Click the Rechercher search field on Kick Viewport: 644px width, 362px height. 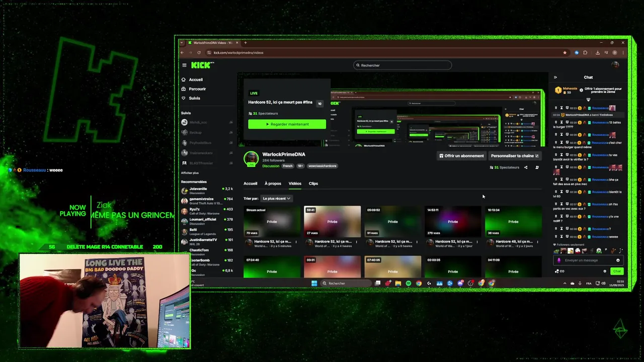(x=403, y=65)
